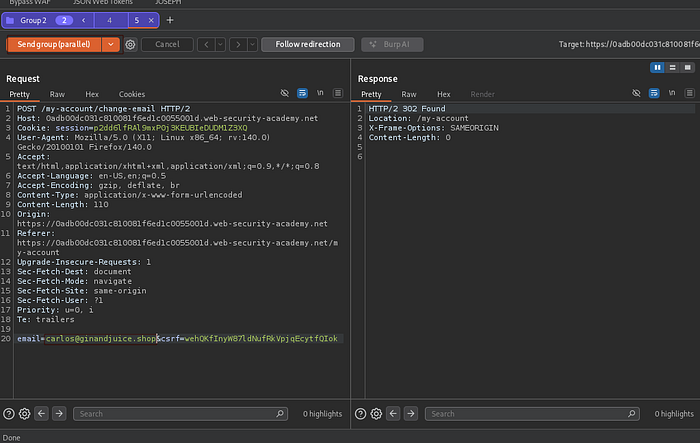This screenshot has height=443, width=700.
Task: Open Response search settings gear
Action: point(376,414)
